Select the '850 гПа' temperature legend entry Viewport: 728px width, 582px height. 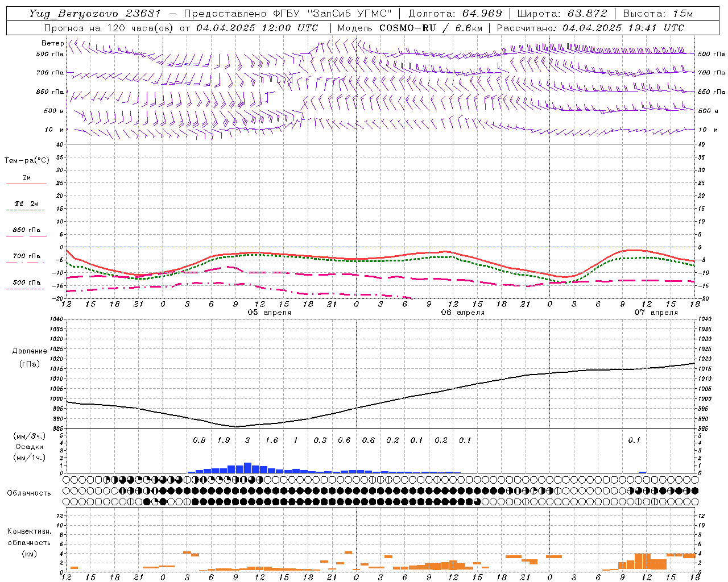tap(27, 230)
